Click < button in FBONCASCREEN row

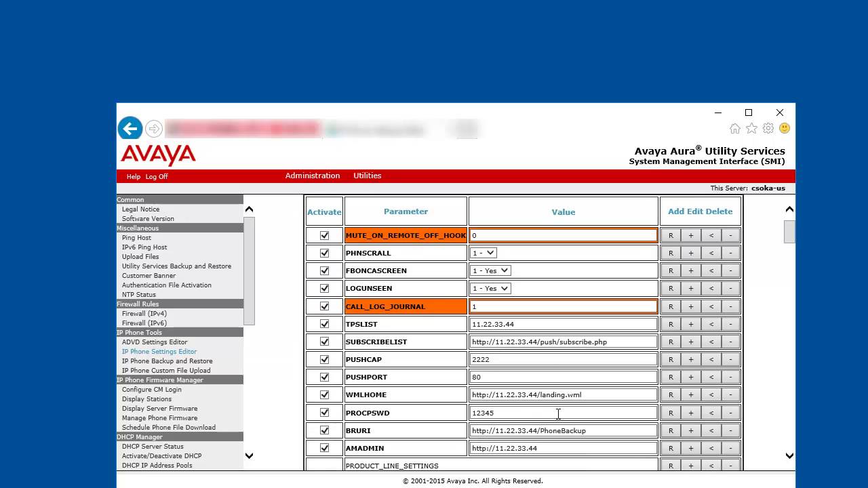(x=711, y=270)
